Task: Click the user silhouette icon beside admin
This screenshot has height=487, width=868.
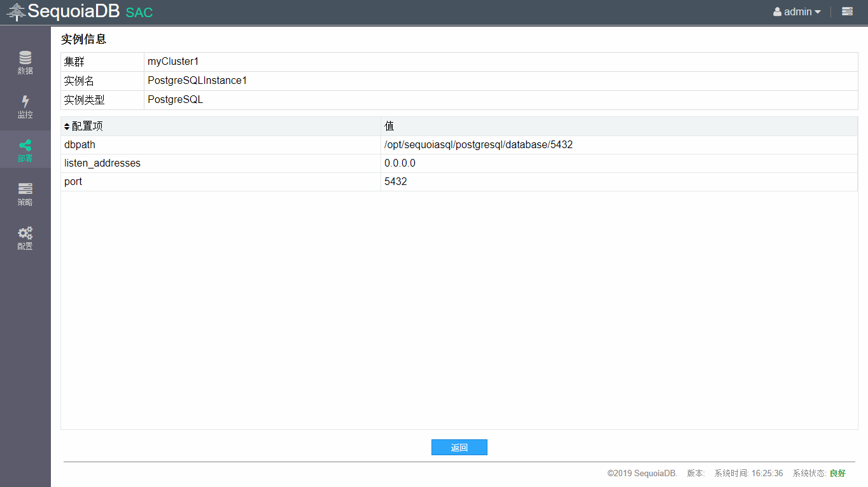Action: (x=776, y=11)
